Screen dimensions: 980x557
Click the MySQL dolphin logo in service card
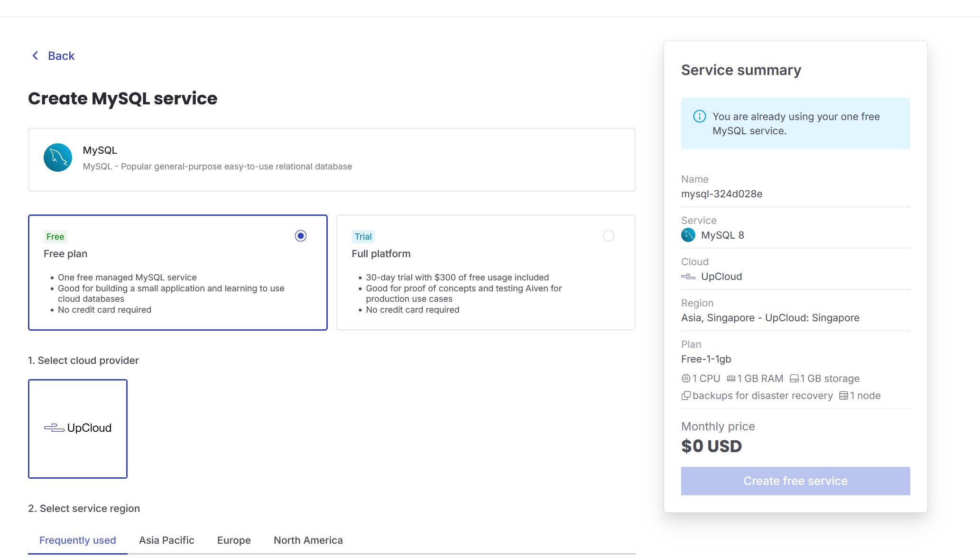[x=58, y=158]
